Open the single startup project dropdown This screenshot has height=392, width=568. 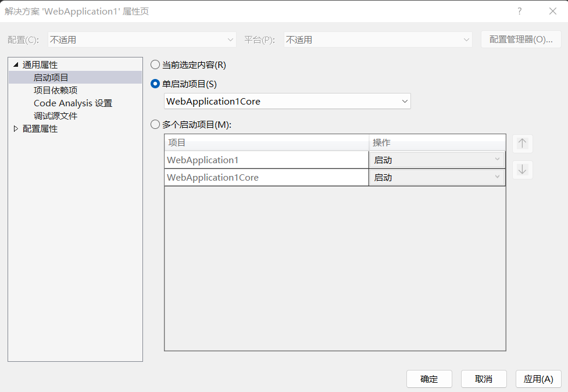[287, 101]
